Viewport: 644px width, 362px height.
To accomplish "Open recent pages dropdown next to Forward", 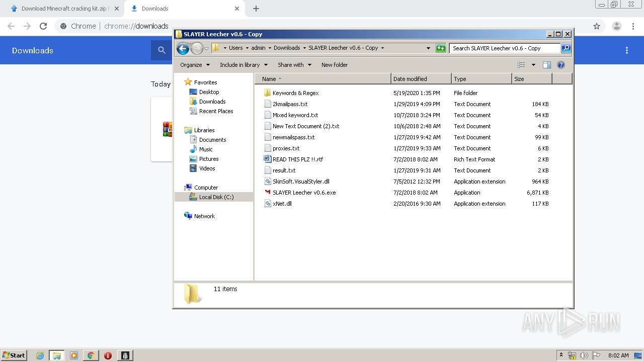I will pos(206,49).
